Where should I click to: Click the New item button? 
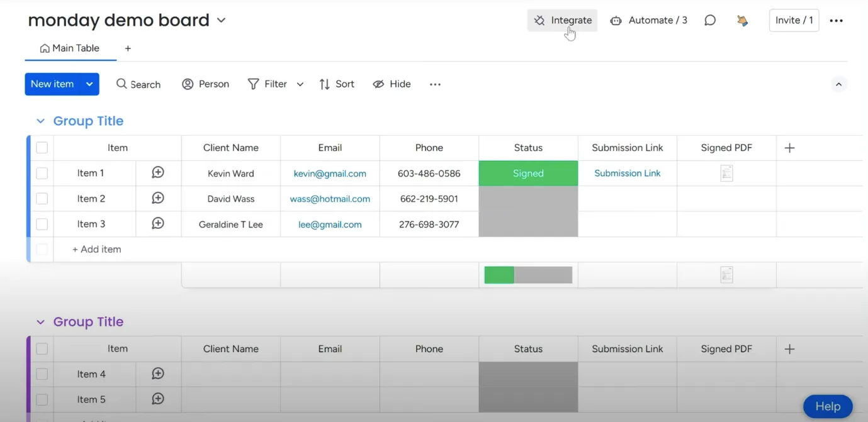(52, 84)
